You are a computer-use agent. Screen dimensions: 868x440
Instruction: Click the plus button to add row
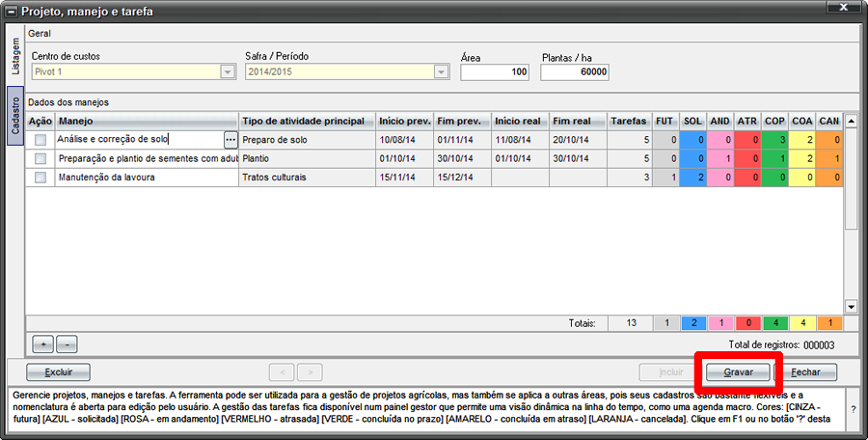(x=42, y=344)
